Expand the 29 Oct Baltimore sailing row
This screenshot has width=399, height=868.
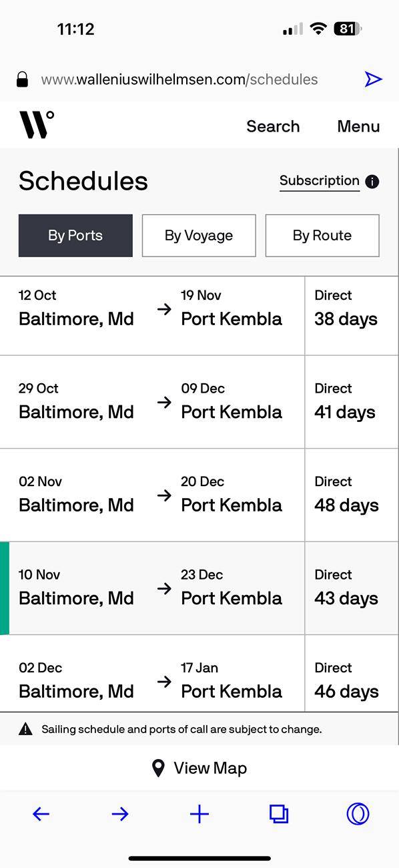pos(199,402)
